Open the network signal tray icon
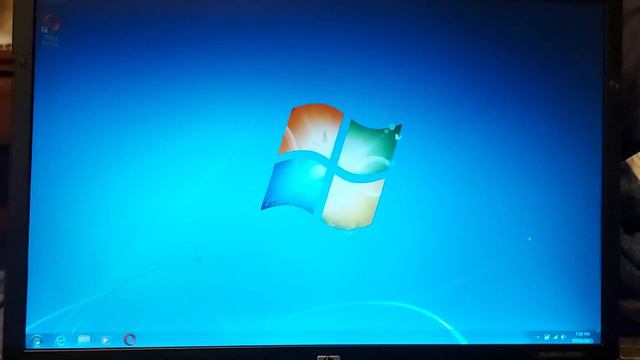This screenshot has width=640, height=360. [555, 337]
